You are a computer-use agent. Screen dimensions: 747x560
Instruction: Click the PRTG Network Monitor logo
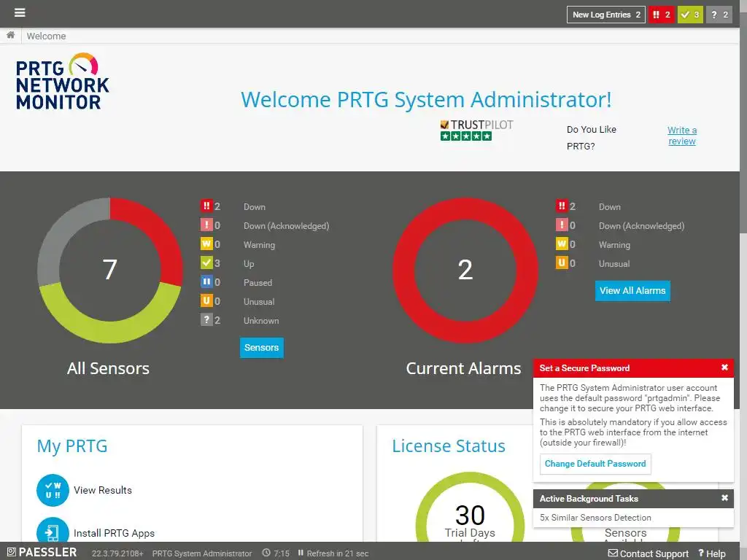click(x=62, y=82)
